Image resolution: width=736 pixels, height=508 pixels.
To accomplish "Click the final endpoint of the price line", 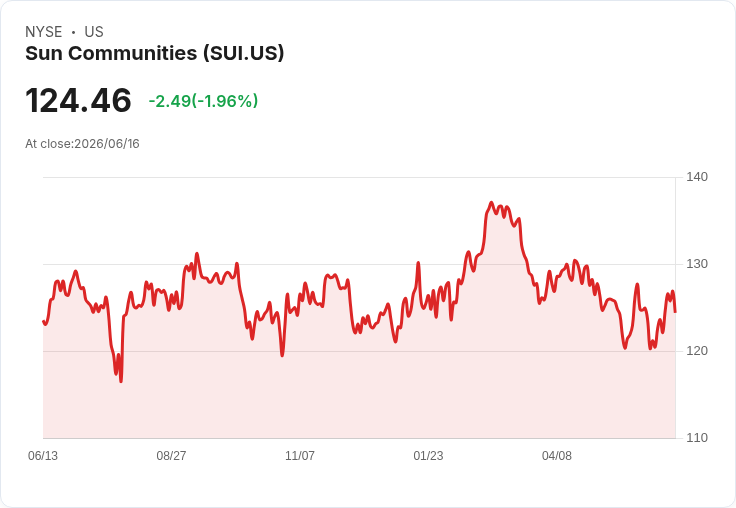I will [675, 312].
